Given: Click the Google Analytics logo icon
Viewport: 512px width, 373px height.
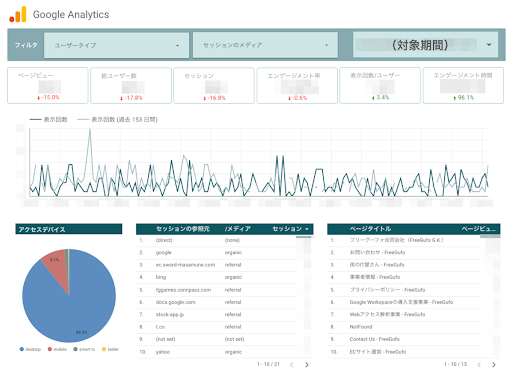Looking at the screenshot, I should pyautogui.click(x=18, y=14).
